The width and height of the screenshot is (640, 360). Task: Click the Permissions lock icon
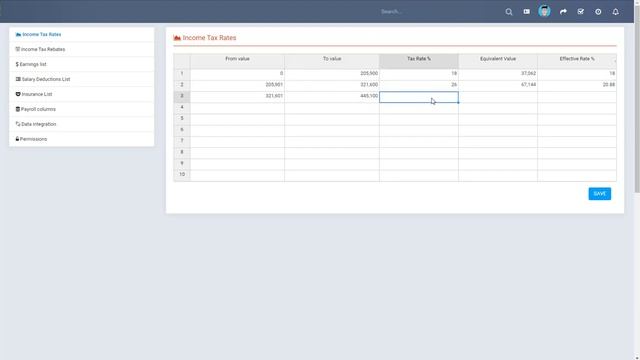(17, 139)
